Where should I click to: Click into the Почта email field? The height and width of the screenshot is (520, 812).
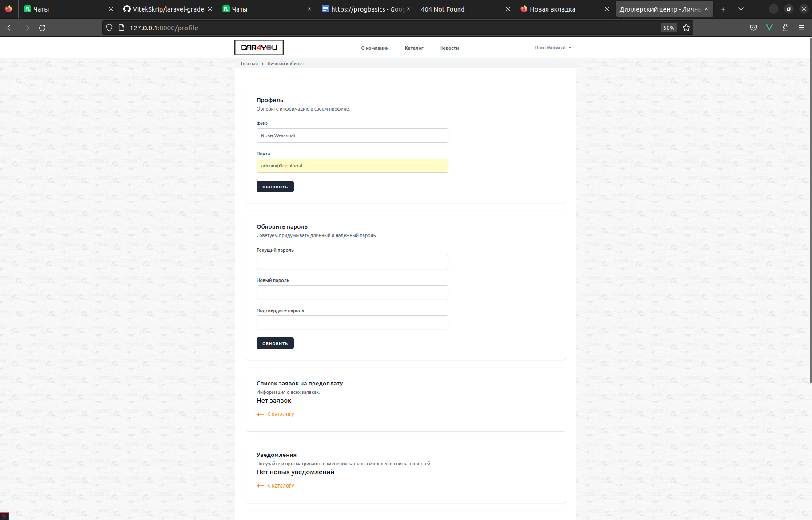pos(353,166)
